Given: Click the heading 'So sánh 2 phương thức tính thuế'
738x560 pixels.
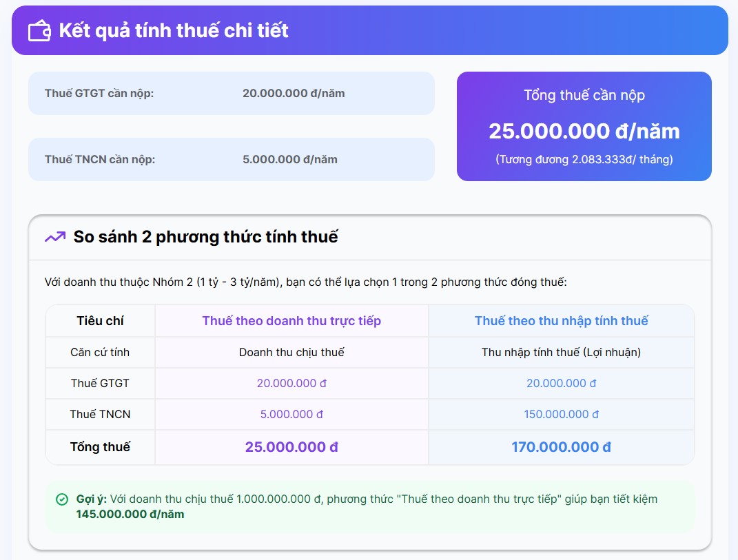Looking at the screenshot, I should point(205,237).
